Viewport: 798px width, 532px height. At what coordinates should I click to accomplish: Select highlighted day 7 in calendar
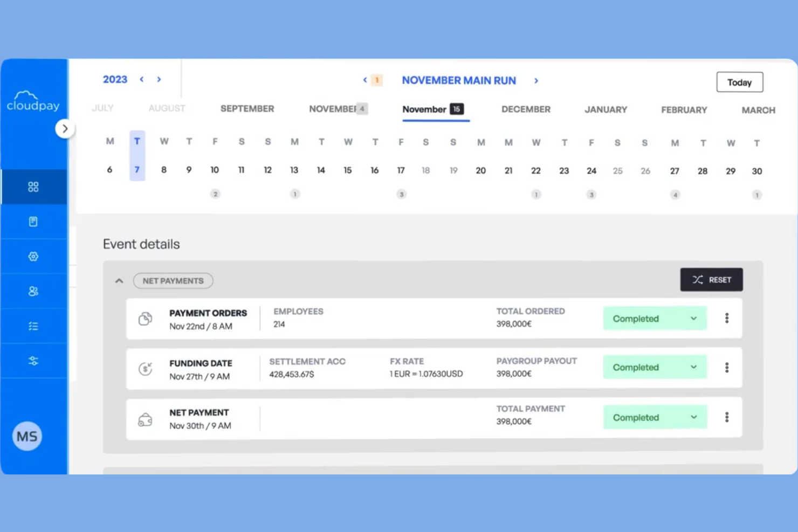tap(137, 170)
